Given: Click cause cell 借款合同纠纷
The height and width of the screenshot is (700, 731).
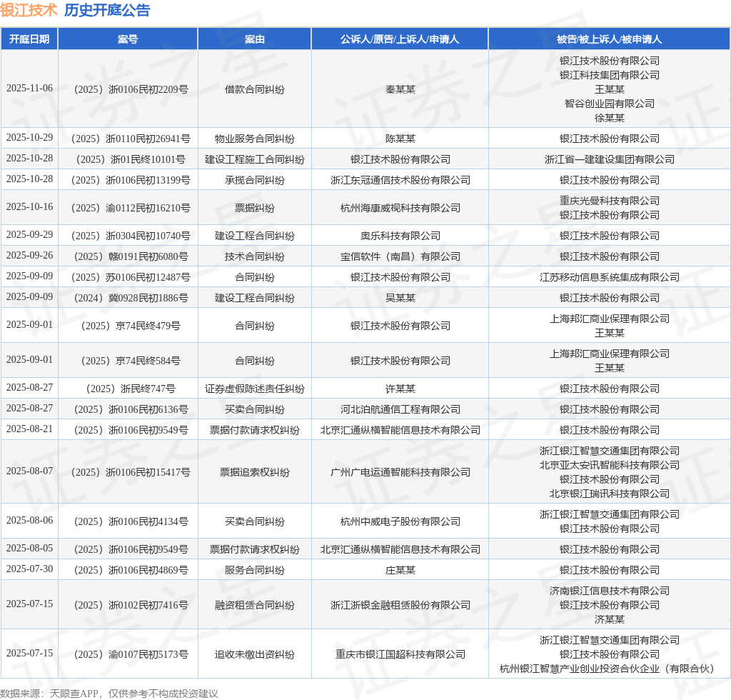Looking at the screenshot, I should click(255, 89).
